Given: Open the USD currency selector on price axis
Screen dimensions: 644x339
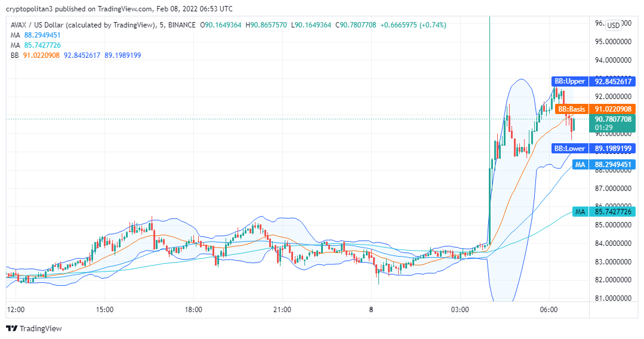Looking at the screenshot, I should [x=613, y=25].
